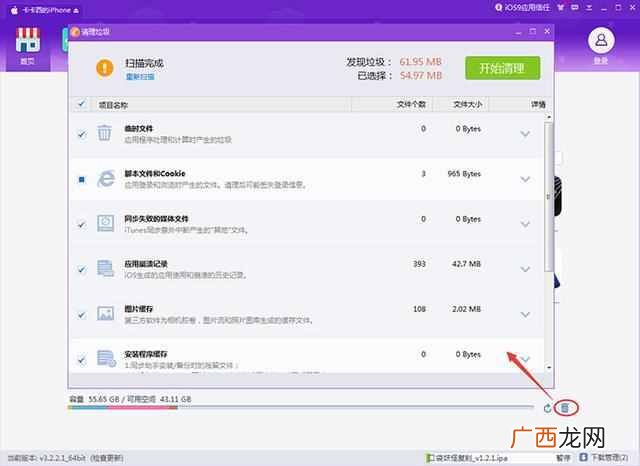Click the downloading .ipa file progress bar
640x466 pixels.
coord(489,458)
